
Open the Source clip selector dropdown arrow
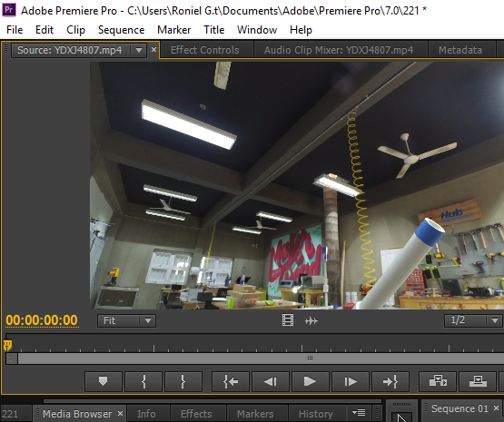coord(139,50)
